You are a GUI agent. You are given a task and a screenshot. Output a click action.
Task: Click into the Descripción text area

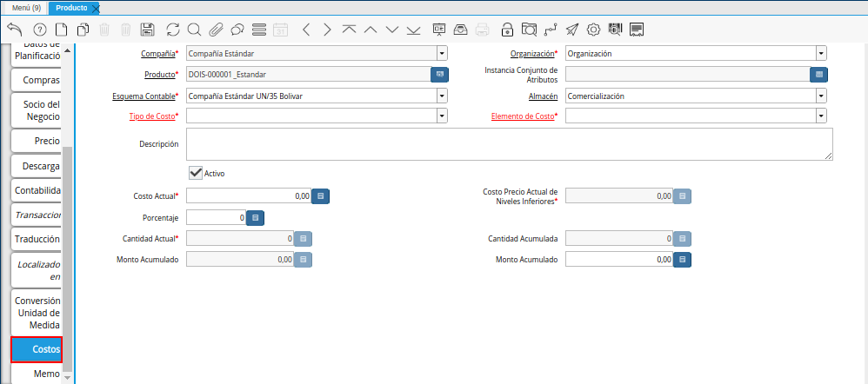(509, 144)
